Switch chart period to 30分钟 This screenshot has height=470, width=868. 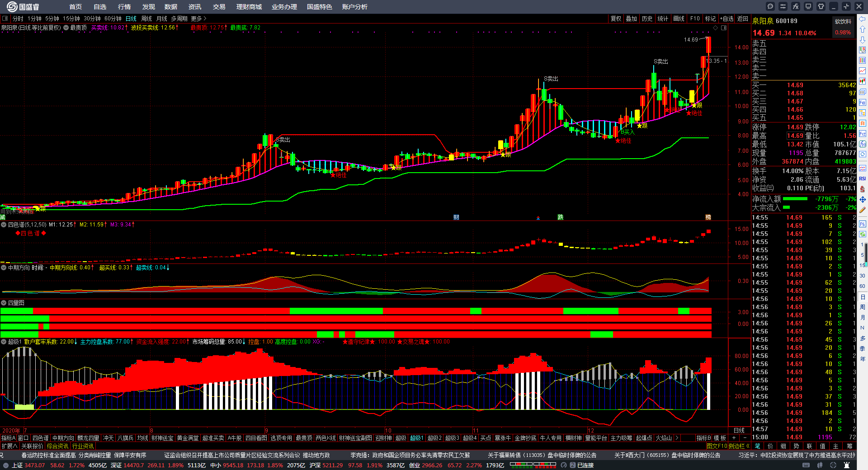[x=92, y=19]
